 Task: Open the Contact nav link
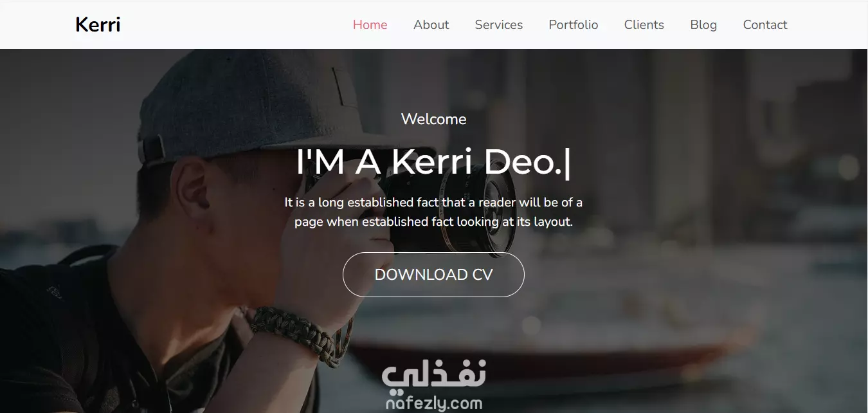click(x=764, y=25)
